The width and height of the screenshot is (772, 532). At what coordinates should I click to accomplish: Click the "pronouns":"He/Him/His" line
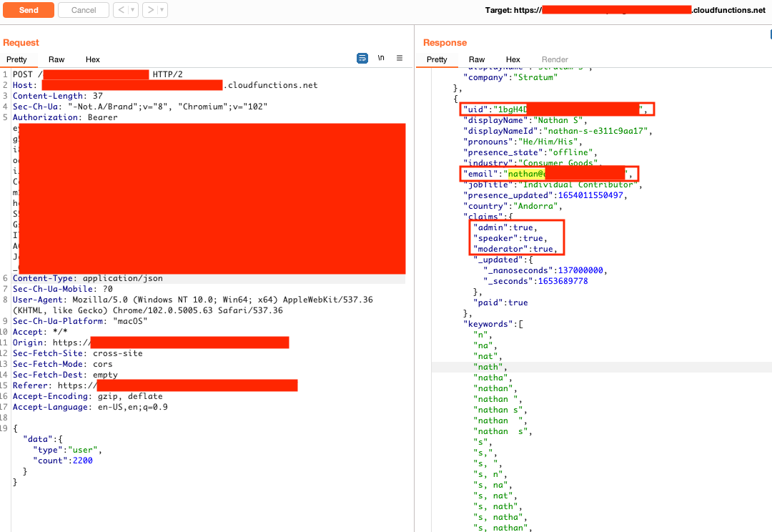pos(523,142)
